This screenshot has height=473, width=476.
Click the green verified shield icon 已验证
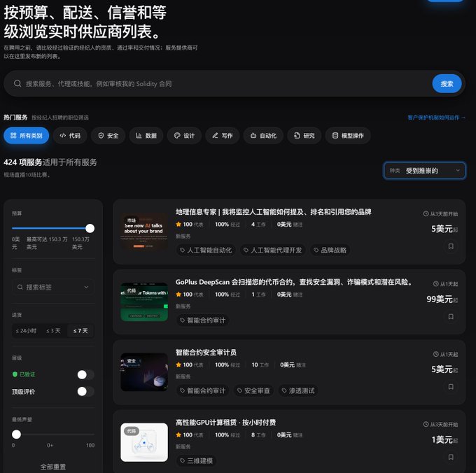point(15,374)
